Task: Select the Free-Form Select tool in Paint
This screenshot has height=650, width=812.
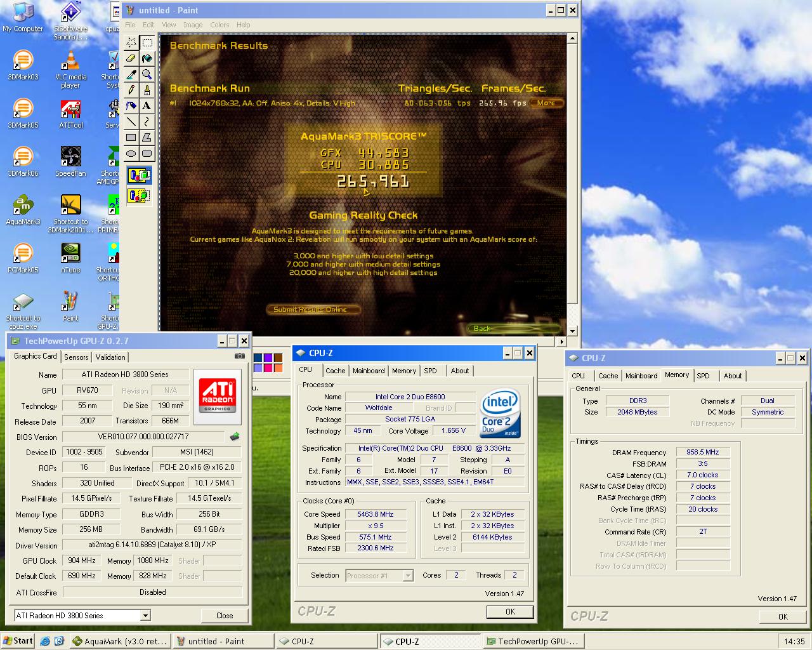Action: (131, 43)
